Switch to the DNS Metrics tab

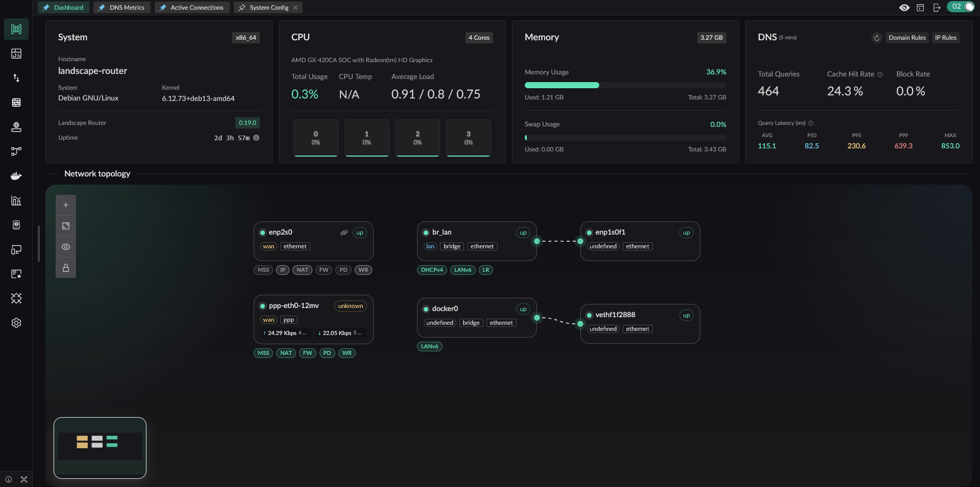tap(122, 8)
